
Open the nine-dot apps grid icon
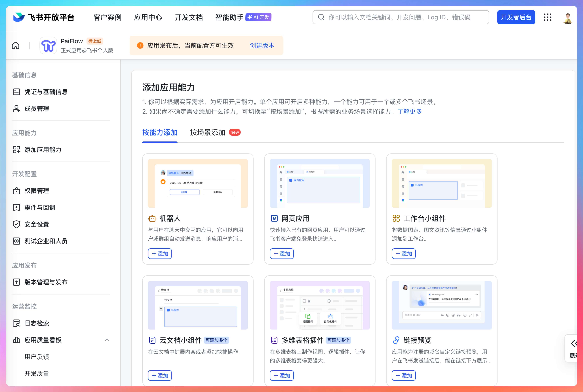[547, 17]
